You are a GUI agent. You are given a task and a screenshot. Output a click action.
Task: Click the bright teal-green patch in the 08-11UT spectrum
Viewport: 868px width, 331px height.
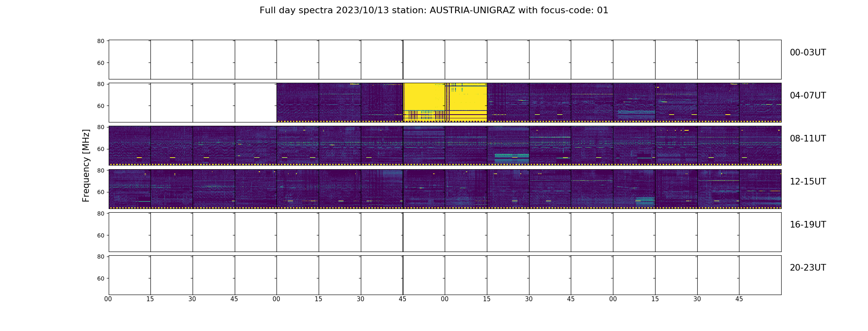tap(512, 158)
